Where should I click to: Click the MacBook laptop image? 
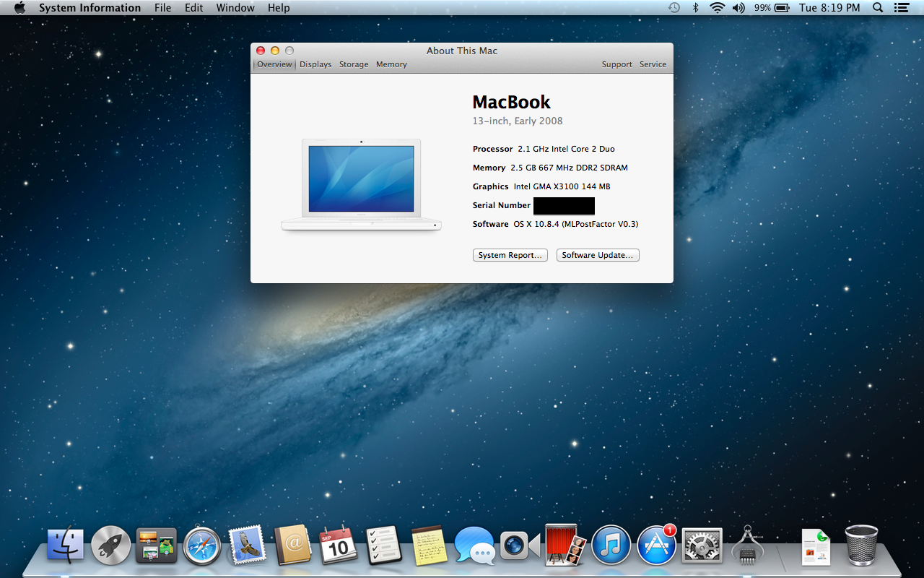click(x=361, y=185)
